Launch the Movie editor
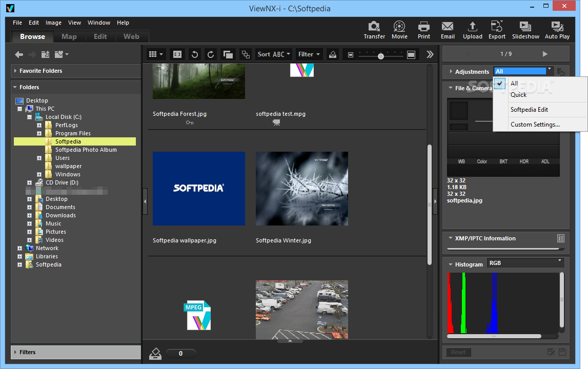The image size is (588, 369). point(399,30)
